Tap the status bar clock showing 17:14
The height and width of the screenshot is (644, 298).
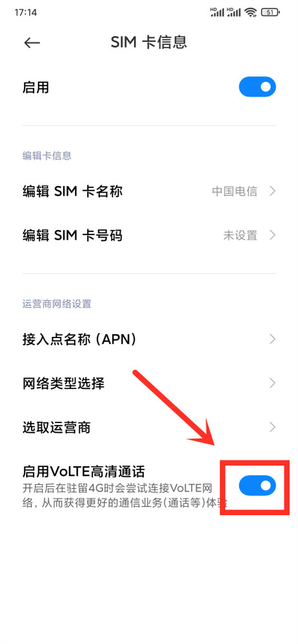[x=26, y=13]
